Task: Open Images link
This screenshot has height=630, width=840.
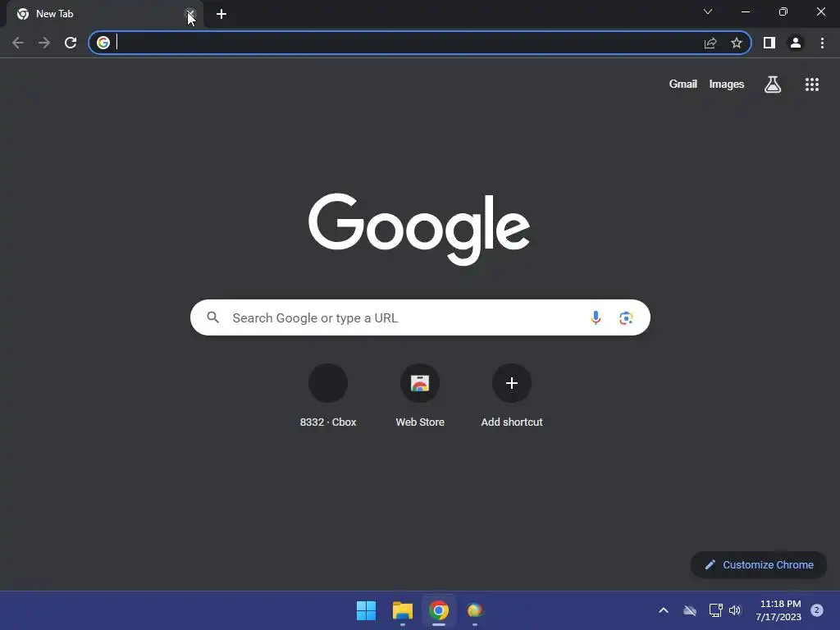Action: (727, 84)
